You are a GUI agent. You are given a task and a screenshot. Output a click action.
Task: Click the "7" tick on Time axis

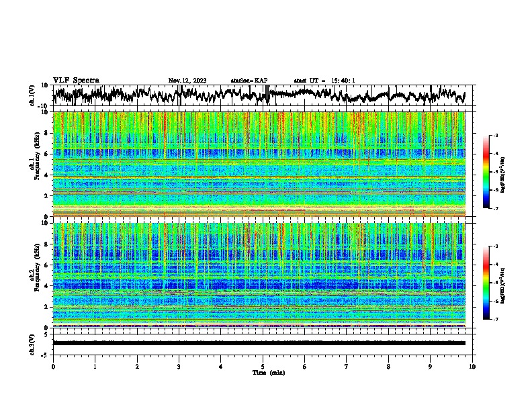(347, 367)
